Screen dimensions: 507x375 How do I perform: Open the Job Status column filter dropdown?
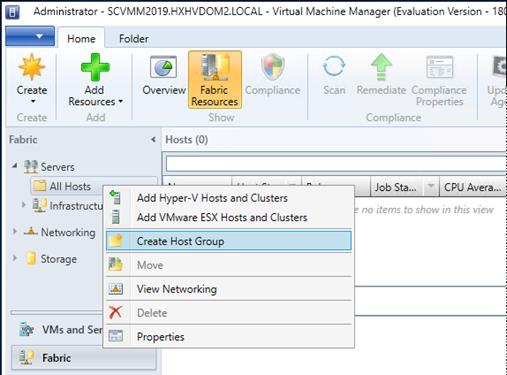pos(431,185)
